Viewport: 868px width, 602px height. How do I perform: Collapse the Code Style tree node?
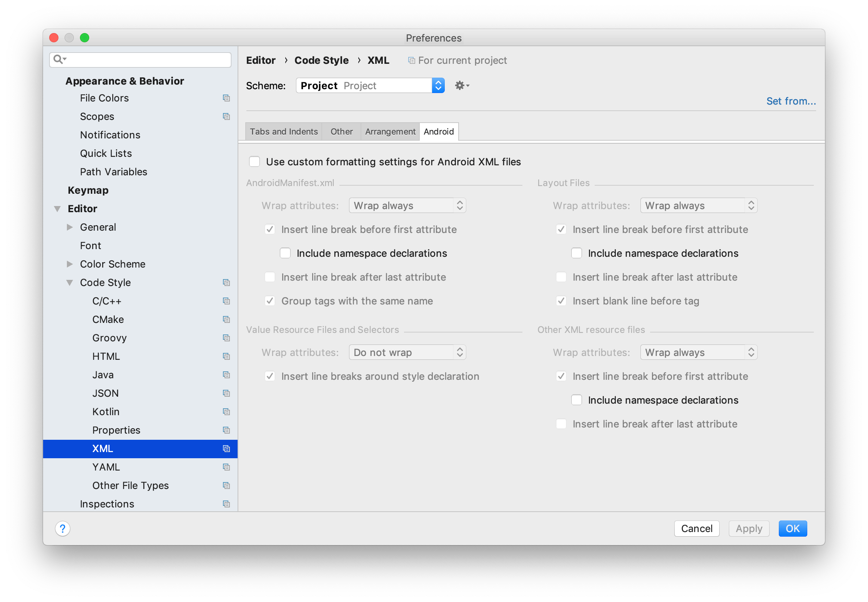click(70, 283)
